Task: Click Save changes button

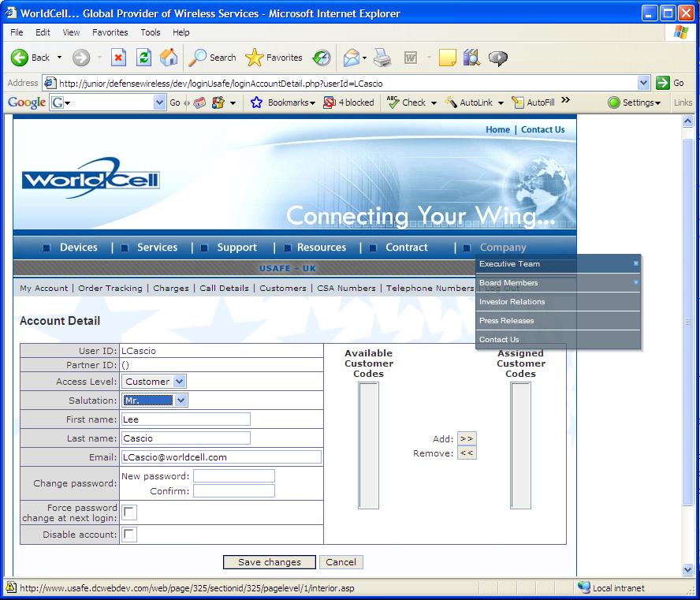Action: tap(269, 562)
